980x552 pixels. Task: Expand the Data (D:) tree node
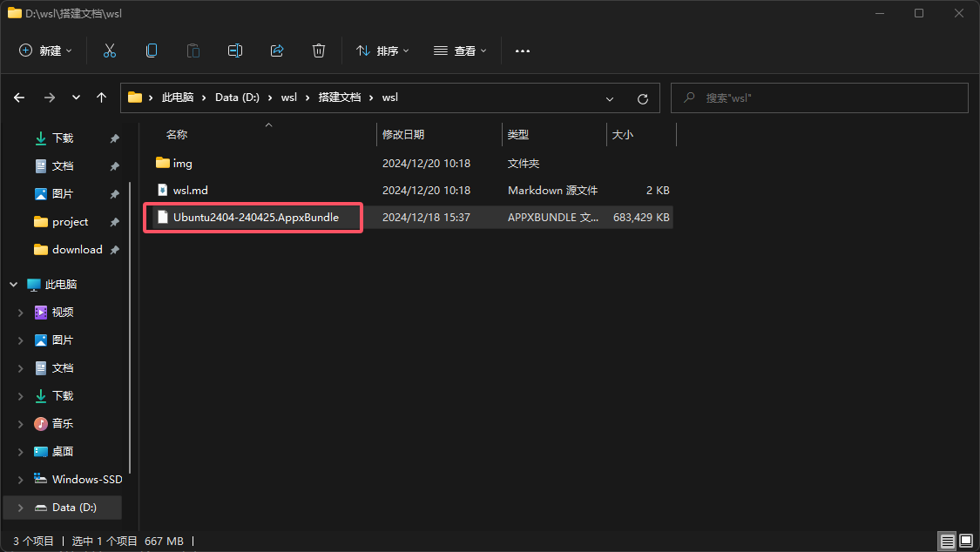click(20, 508)
